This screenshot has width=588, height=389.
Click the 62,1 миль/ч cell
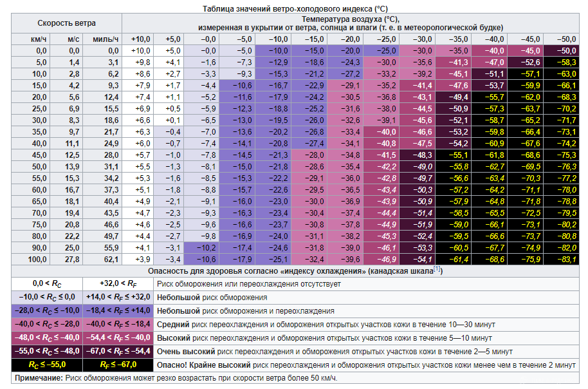point(107,259)
